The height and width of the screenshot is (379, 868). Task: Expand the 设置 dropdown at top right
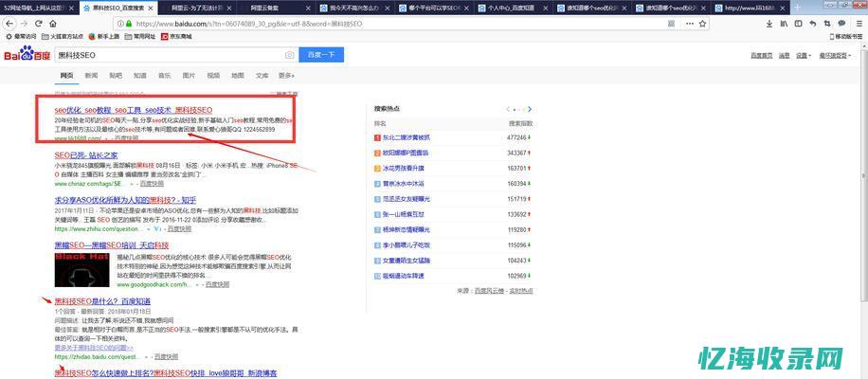804,55
